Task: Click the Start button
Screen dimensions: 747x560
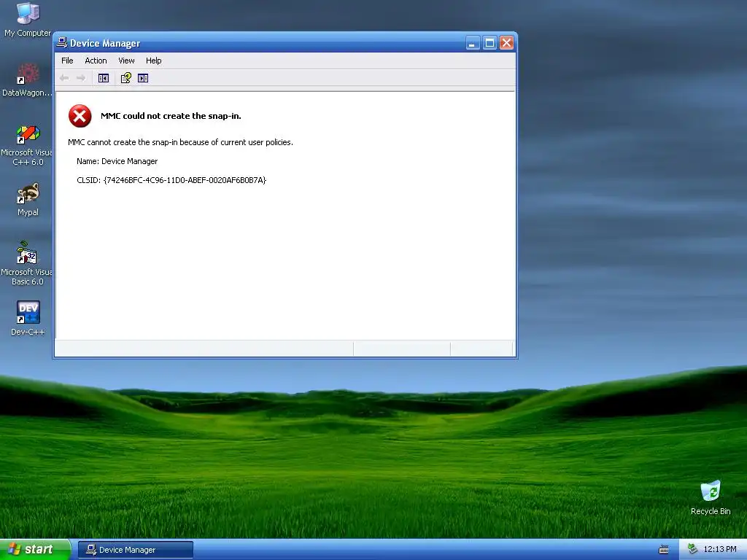Action: 35,550
